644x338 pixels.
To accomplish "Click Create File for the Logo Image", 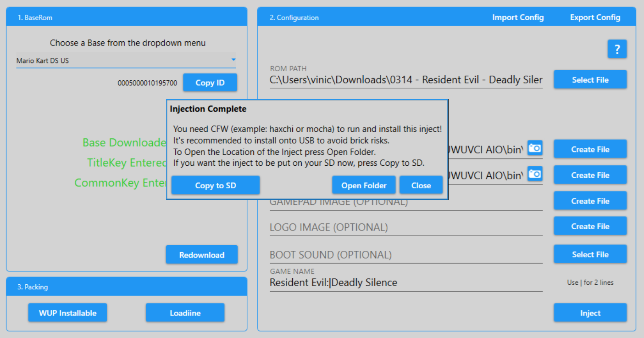I will 590,226.
